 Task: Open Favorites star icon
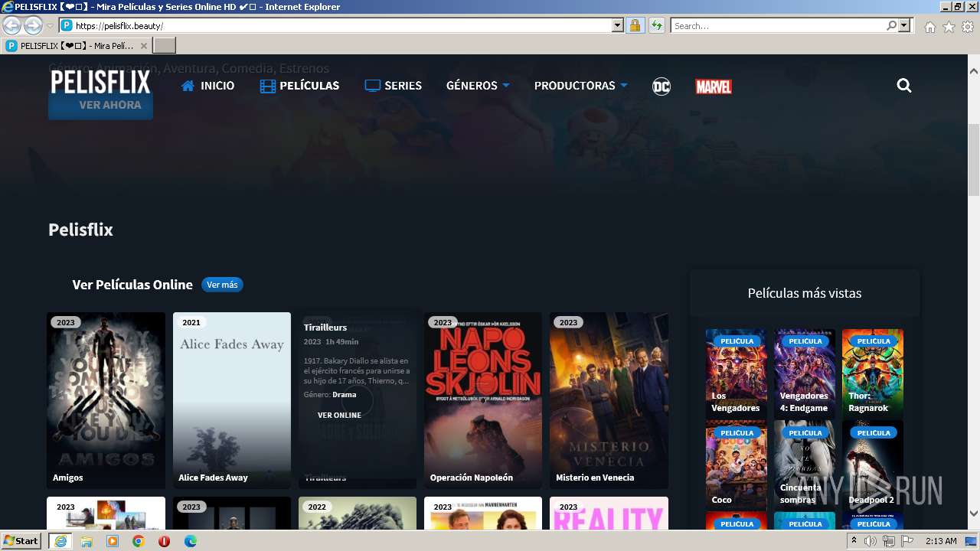949,27
